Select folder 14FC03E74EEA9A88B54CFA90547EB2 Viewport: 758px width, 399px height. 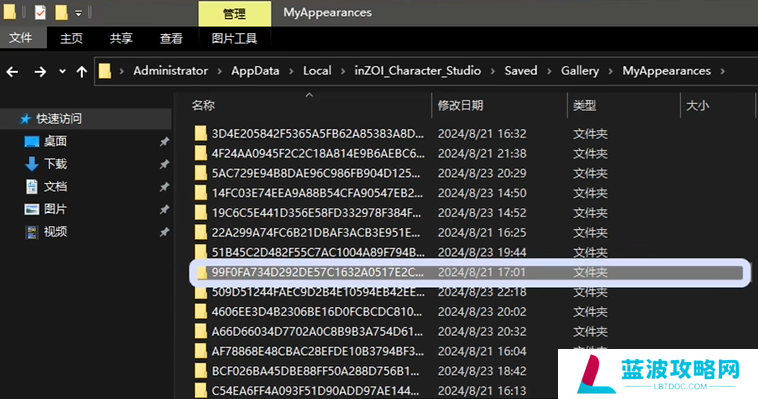pos(317,193)
